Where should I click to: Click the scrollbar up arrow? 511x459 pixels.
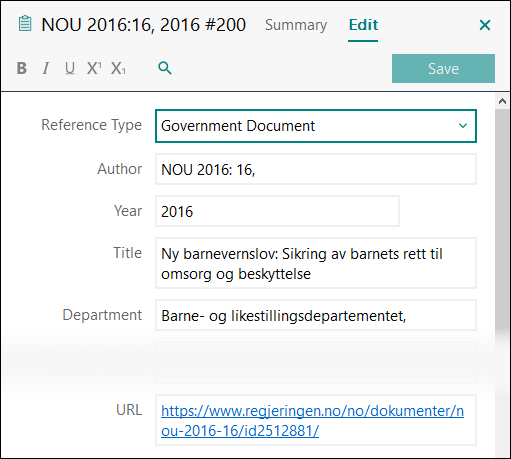coord(502,101)
